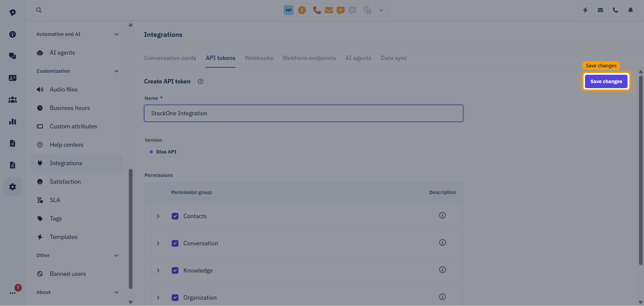Collapse the Customization sidebar section

pyautogui.click(x=116, y=71)
